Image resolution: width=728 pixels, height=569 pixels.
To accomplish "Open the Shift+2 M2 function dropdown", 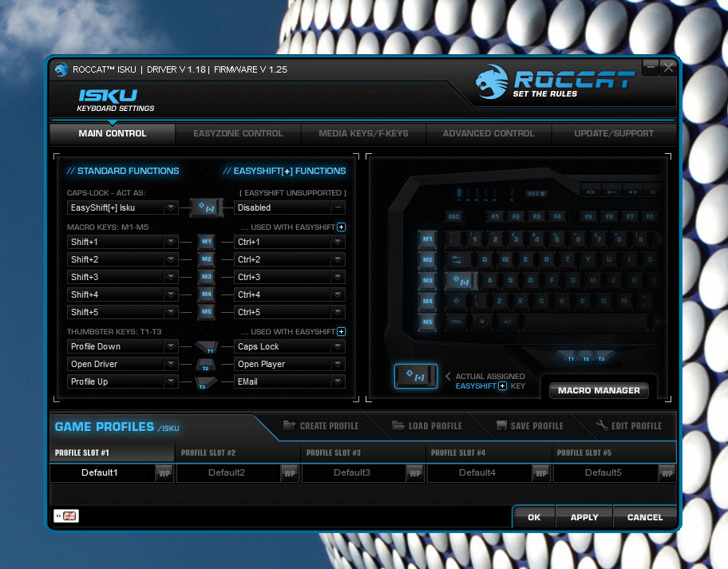I will click(x=123, y=259).
